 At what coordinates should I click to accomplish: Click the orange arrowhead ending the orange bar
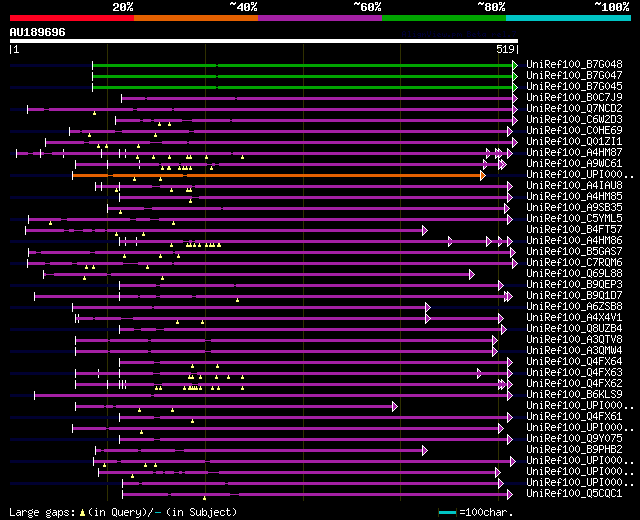point(483,176)
